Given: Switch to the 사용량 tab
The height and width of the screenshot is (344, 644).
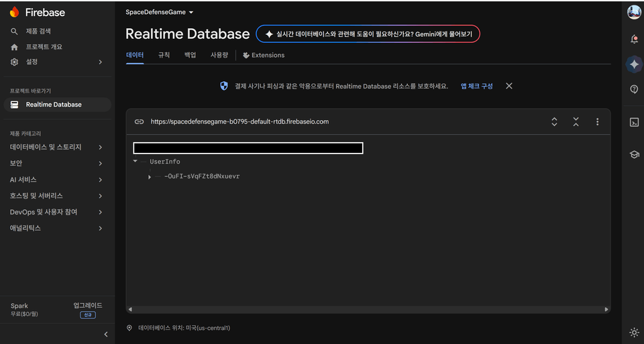Looking at the screenshot, I should click(219, 55).
